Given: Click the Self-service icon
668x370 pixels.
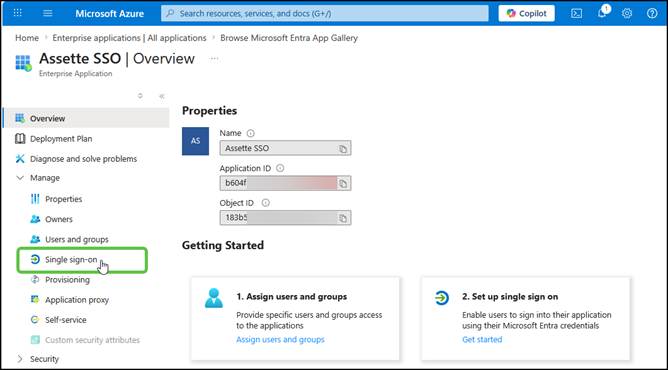Looking at the screenshot, I should (35, 319).
